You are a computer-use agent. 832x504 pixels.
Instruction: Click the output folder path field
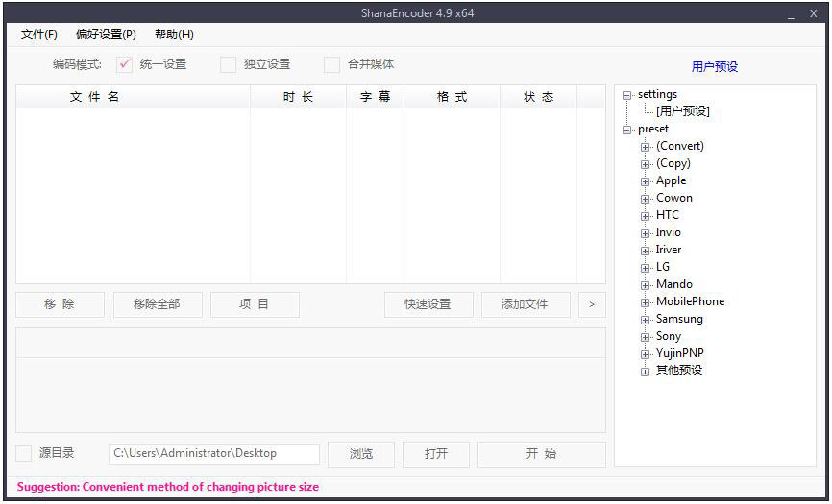point(213,453)
